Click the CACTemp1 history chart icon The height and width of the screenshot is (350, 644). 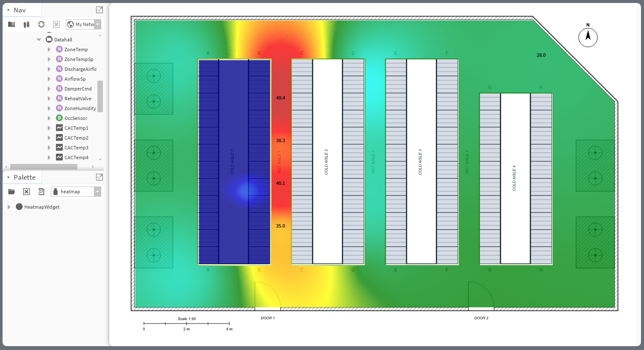pyautogui.click(x=59, y=128)
